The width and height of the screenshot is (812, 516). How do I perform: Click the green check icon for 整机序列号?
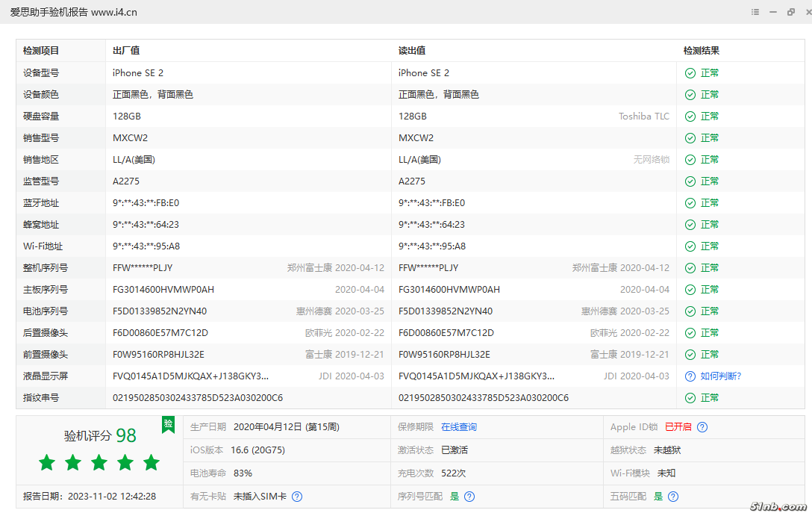point(690,268)
